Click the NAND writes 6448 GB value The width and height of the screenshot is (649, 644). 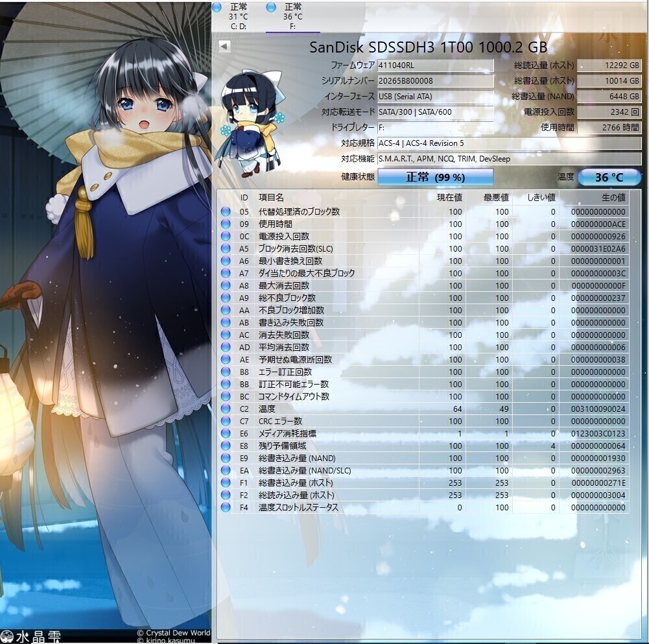click(609, 97)
